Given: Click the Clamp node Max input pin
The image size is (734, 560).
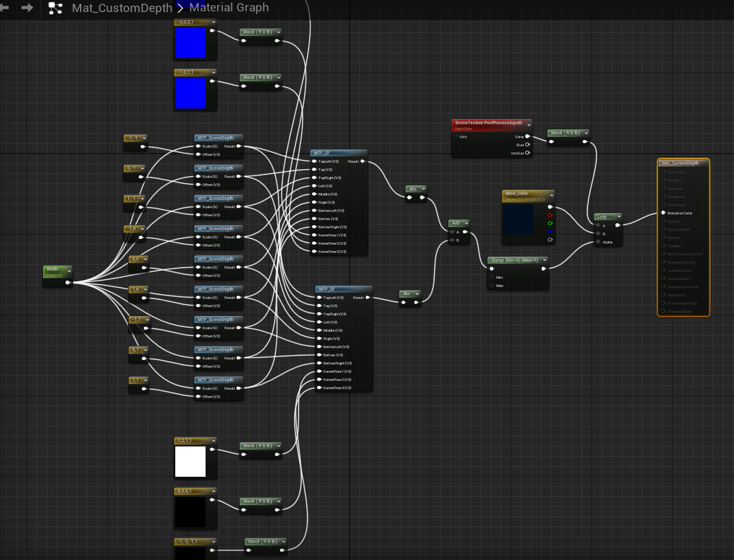Looking at the screenshot, I should click(x=491, y=285).
